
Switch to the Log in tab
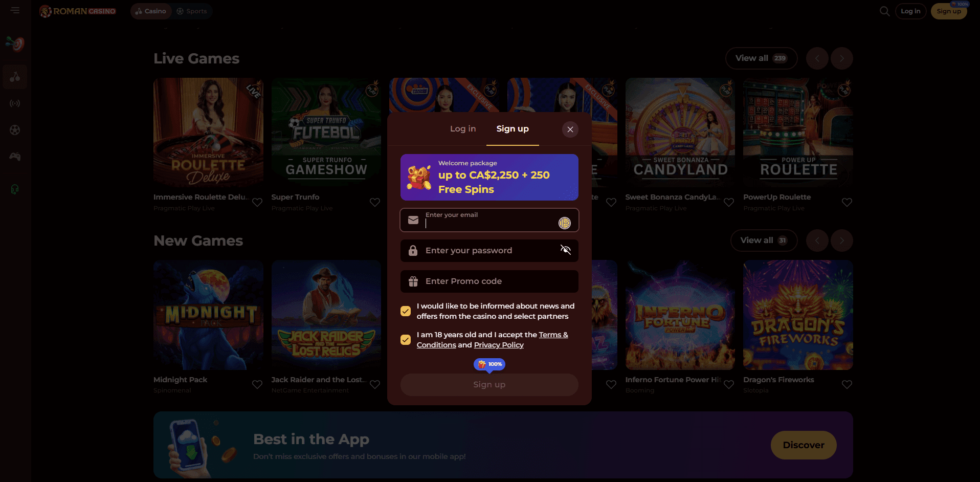pos(463,129)
